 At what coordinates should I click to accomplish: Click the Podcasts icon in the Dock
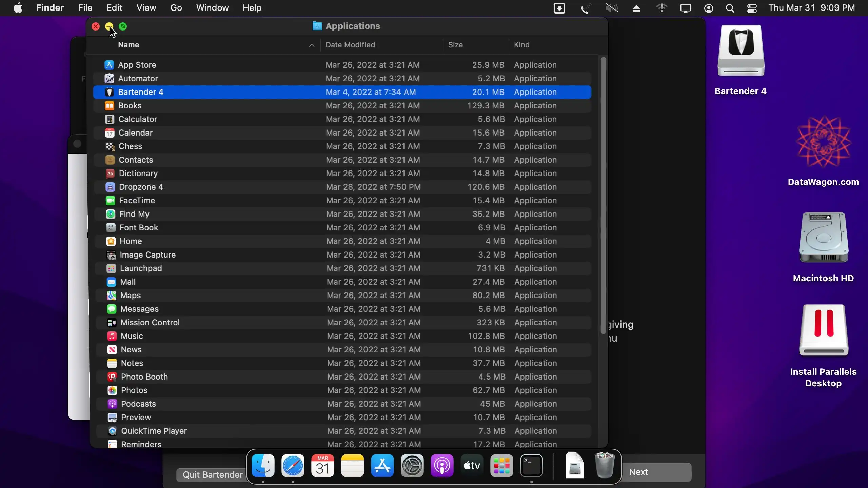tap(442, 466)
